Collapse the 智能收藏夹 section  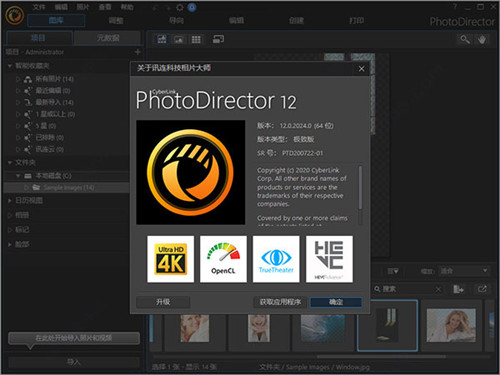click(x=10, y=66)
